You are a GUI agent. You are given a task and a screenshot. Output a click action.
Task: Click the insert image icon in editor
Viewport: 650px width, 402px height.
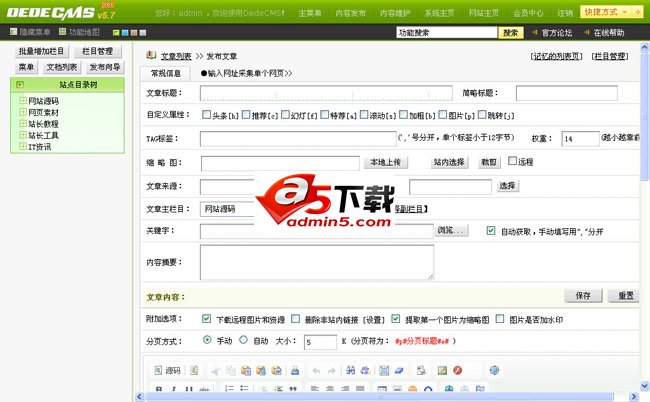tap(442, 371)
